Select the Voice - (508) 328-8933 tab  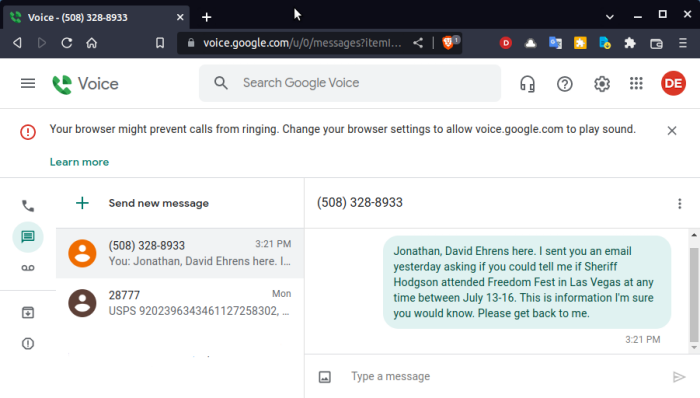coord(96,17)
